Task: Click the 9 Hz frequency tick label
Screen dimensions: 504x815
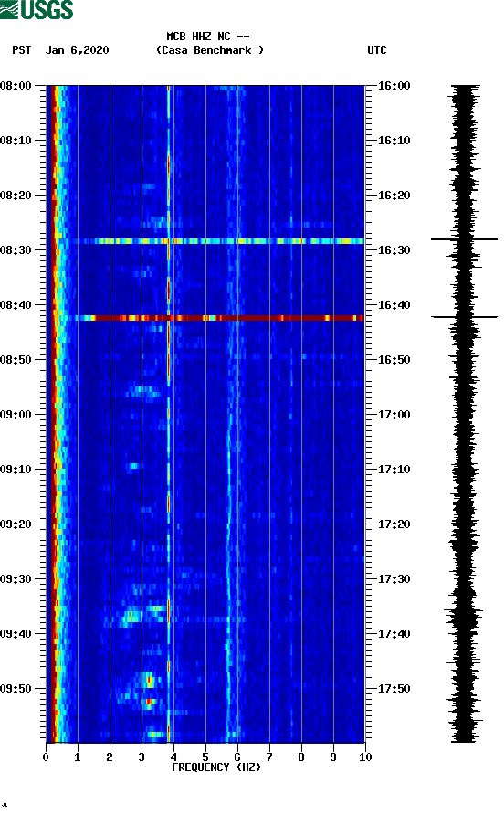Action: tap(333, 757)
